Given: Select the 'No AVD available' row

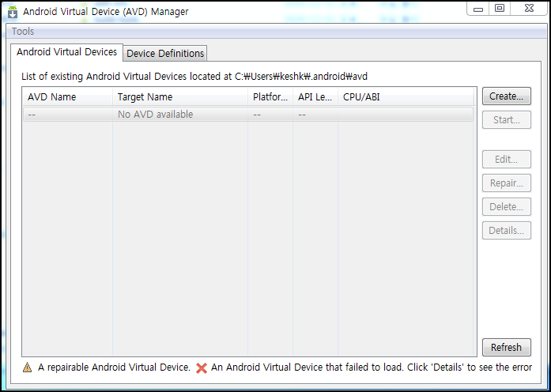Looking at the screenshot, I should (x=248, y=115).
